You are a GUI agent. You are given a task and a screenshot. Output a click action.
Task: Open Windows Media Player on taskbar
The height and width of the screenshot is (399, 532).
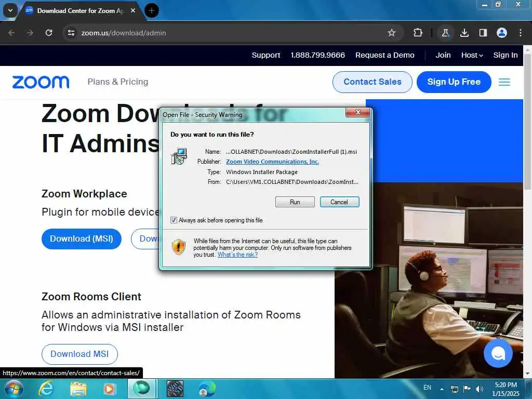(109, 389)
